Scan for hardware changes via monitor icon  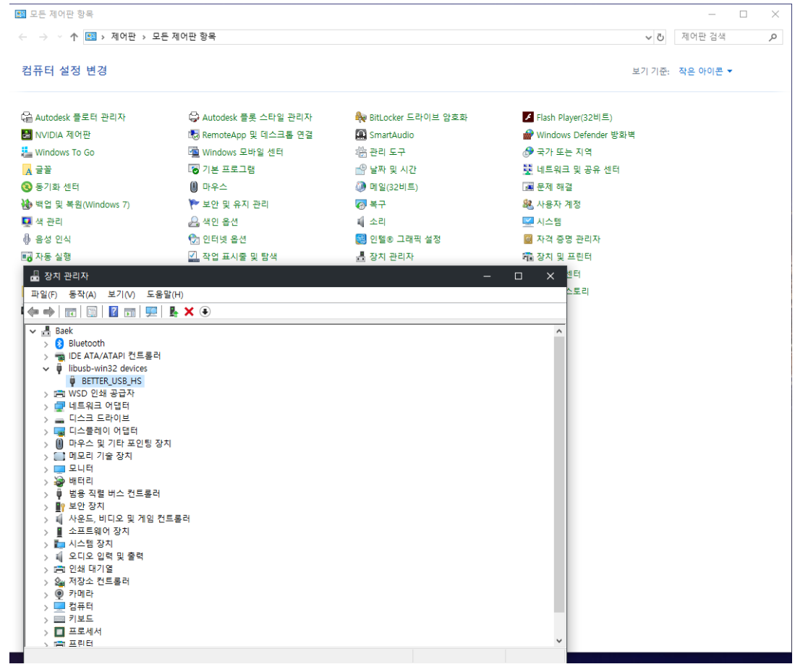click(x=151, y=312)
